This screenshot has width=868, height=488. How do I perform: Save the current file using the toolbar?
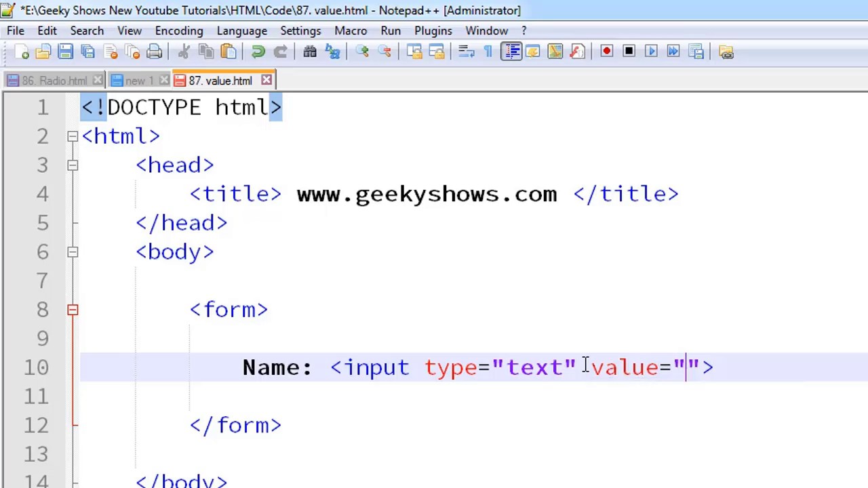(x=65, y=52)
